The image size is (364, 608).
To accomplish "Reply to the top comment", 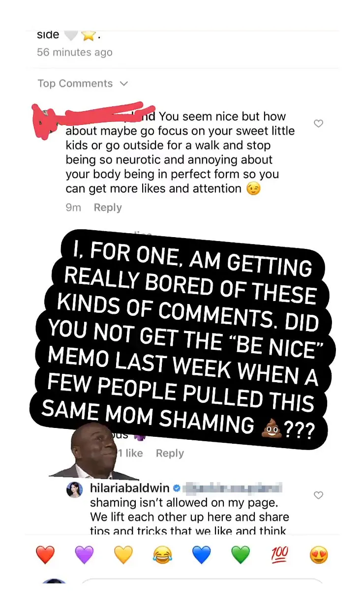I will (107, 208).
